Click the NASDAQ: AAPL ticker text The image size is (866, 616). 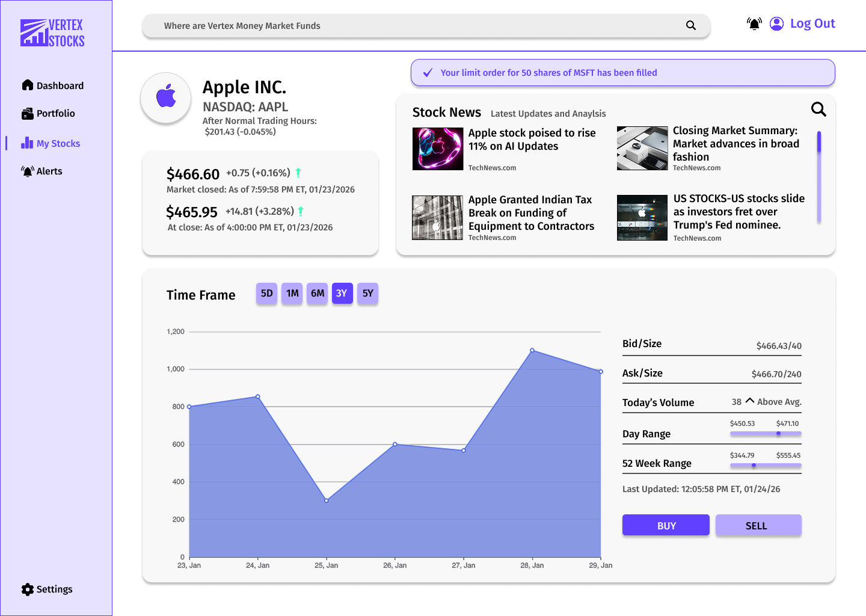point(245,107)
